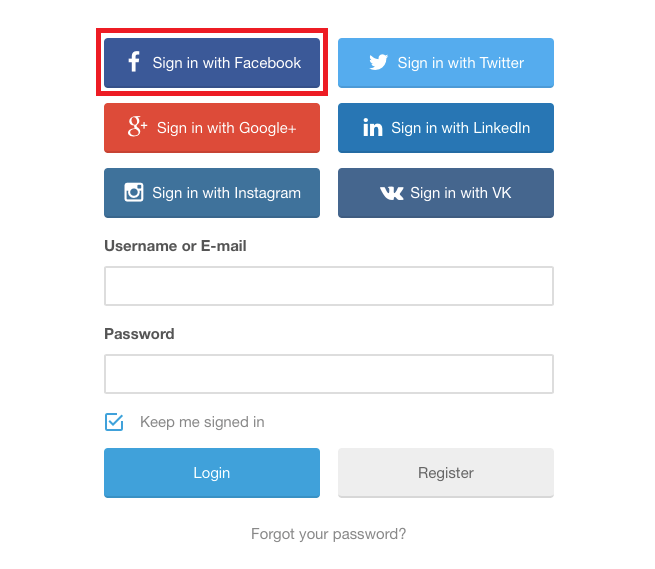The image size is (655, 569).
Task: Click the LinkedIn 'in' logo icon
Action: [x=373, y=128]
